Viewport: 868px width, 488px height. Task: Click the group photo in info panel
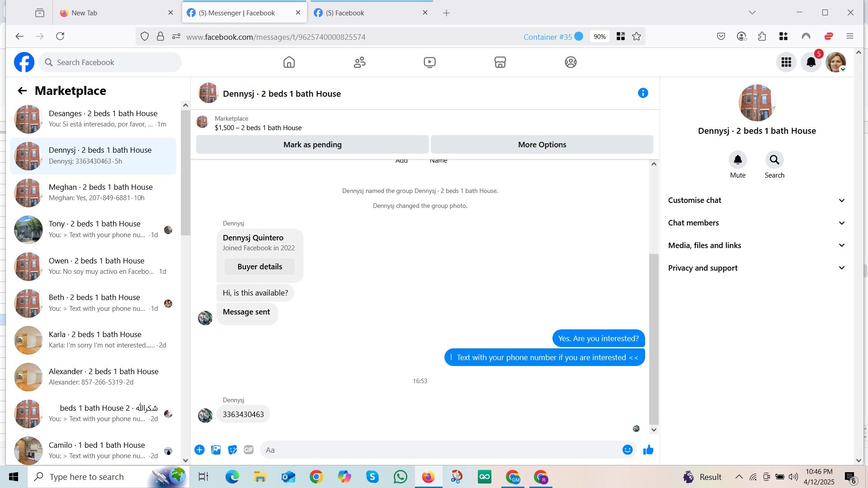click(x=756, y=103)
